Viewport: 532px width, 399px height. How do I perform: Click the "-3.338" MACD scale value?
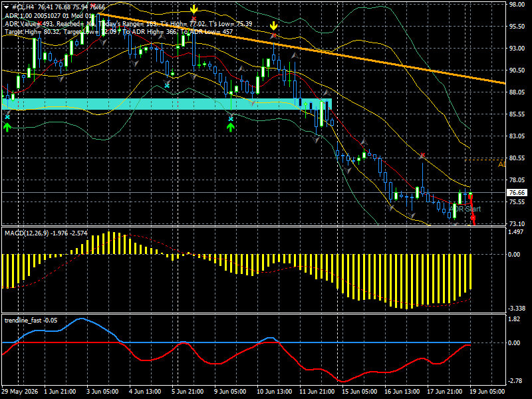pyautogui.click(x=516, y=309)
